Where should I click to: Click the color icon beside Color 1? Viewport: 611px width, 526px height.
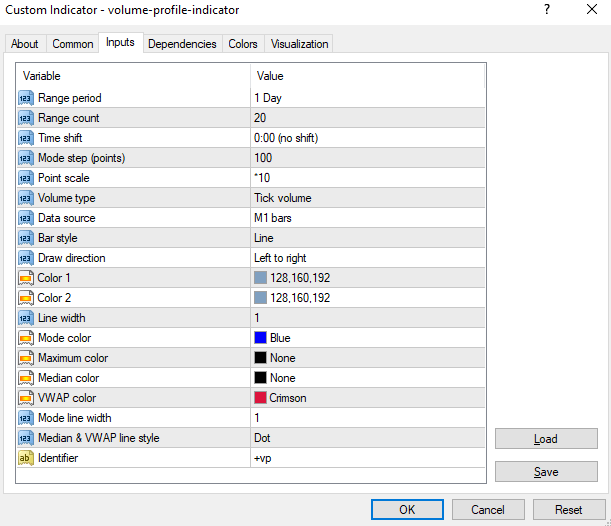coord(26,278)
